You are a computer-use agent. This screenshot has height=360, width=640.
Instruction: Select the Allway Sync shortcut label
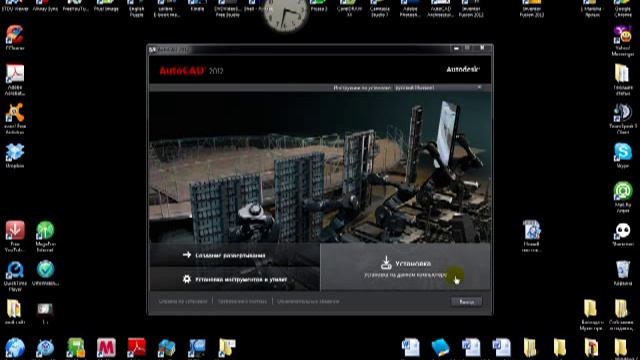click(x=45, y=9)
